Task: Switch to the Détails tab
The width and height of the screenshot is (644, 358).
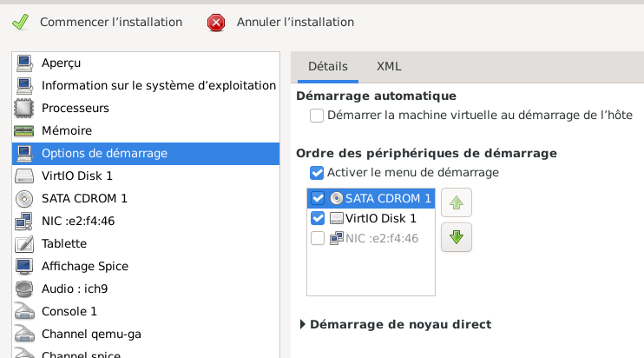Action: (328, 67)
